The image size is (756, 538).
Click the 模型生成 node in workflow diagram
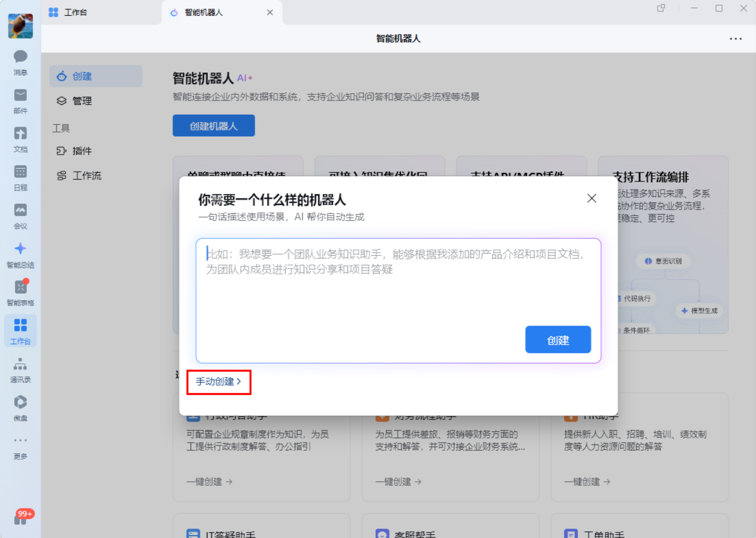(x=700, y=311)
